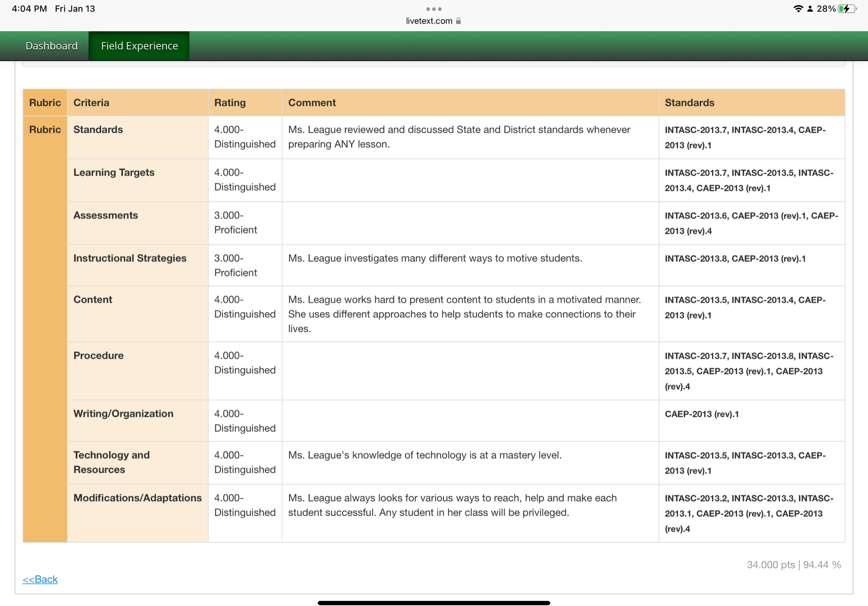The height and width of the screenshot is (606, 868).
Task: Select the Instructional Strategies comment text
Action: point(435,258)
